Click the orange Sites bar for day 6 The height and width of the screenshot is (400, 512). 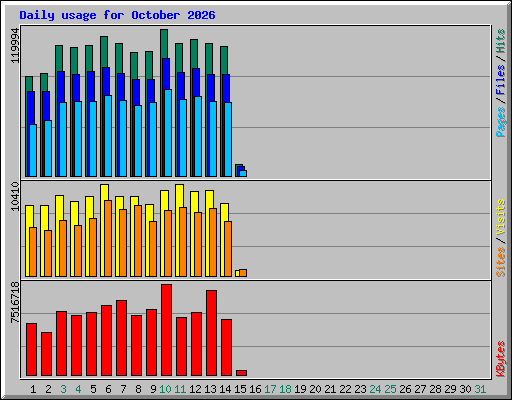108,238
